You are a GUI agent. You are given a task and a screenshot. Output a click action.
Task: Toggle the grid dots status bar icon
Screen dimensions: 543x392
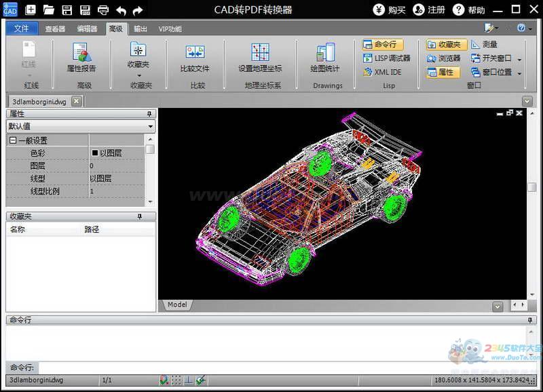tap(176, 380)
